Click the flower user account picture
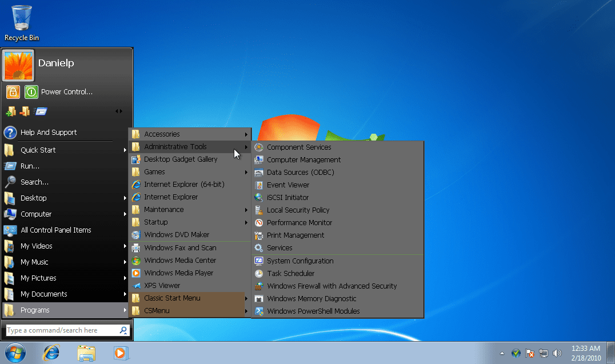The image size is (615, 364). [x=18, y=66]
